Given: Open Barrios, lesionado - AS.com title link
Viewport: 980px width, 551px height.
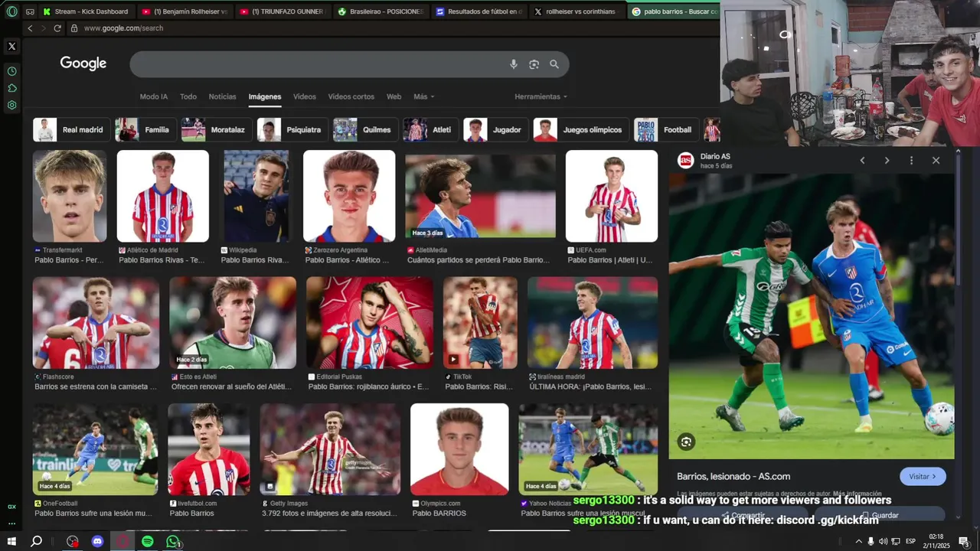Looking at the screenshot, I should 733,477.
